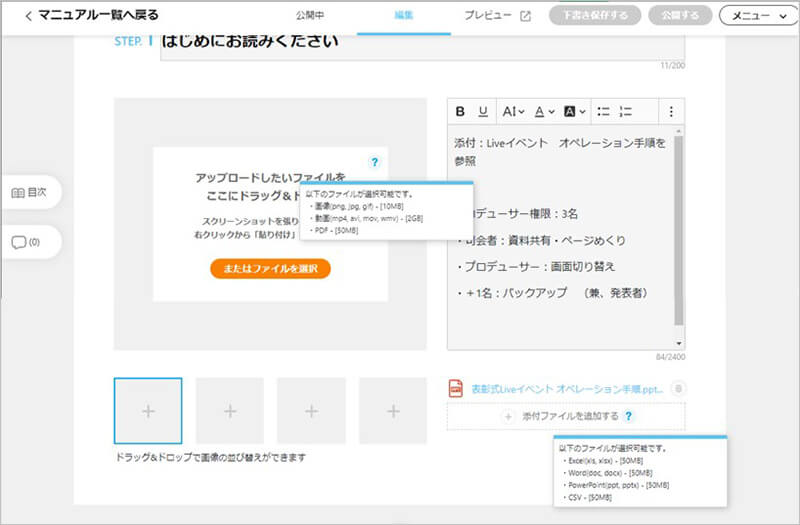The image size is (800, 525).
Task: Switch to the 公開中 tab
Action: tap(309, 16)
